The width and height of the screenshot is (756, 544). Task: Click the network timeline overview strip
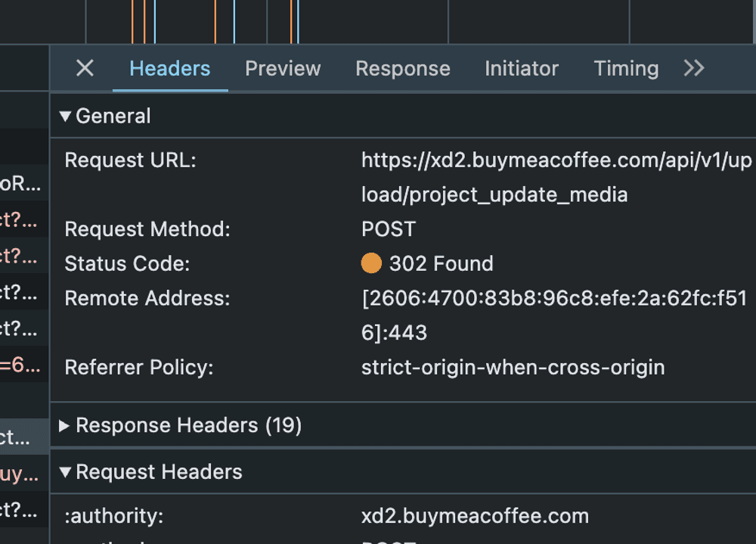point(378,21)
